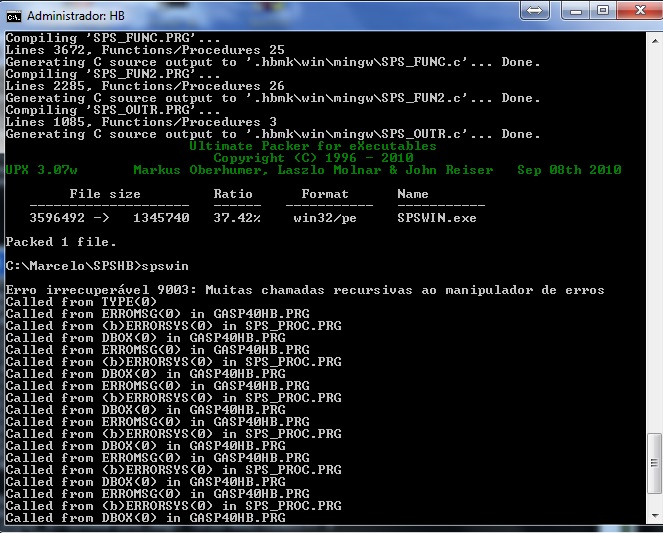
Task: Click the 'Erro irrecuperável 9003' error line
Action: pos(305,290)
